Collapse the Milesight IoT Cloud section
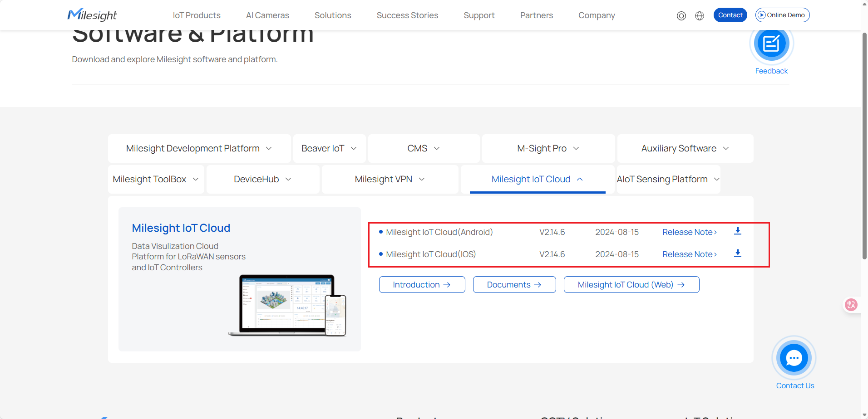The width and height of the screenshot is (868, 419). point(537,180)
